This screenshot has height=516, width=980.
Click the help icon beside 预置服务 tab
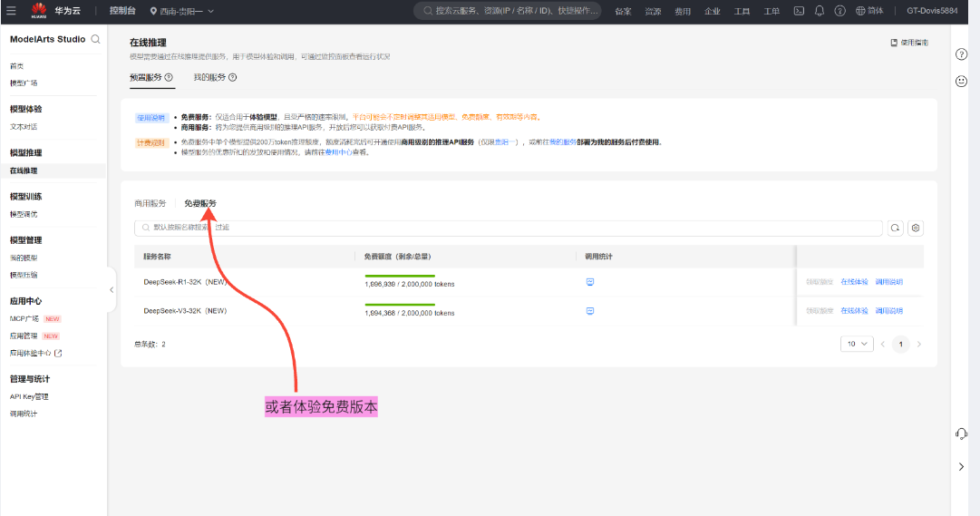(169, 78)
